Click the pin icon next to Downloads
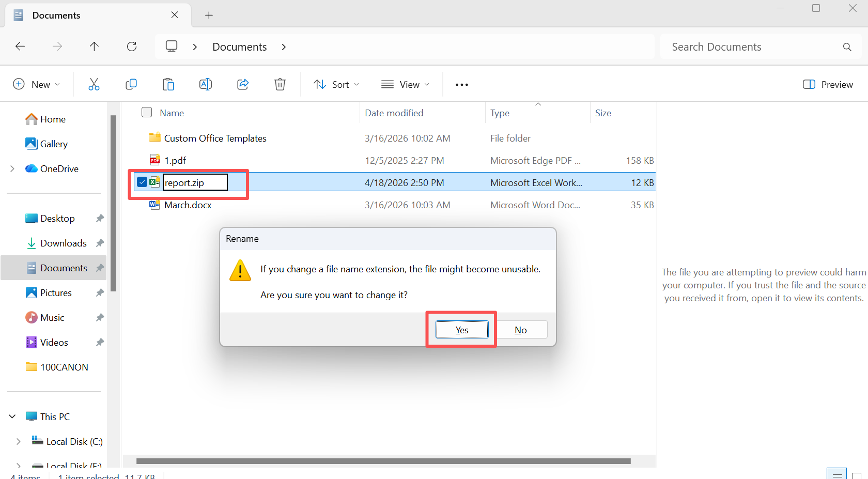 coord(100,243)
